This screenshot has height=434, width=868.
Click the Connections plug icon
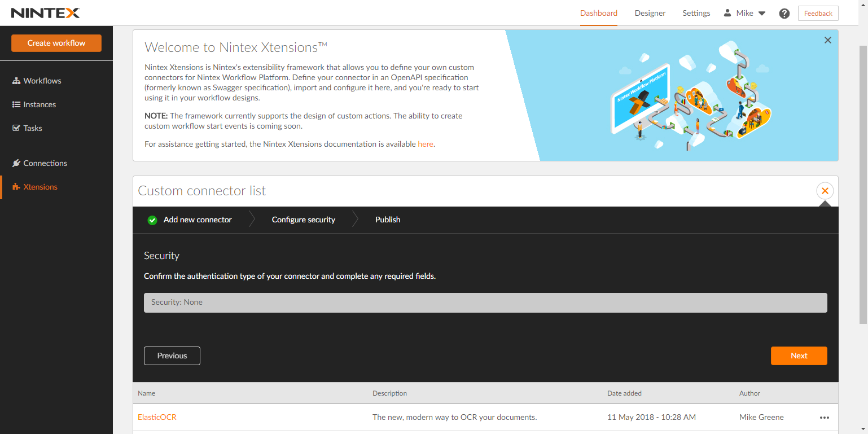(x=16, y=163)
